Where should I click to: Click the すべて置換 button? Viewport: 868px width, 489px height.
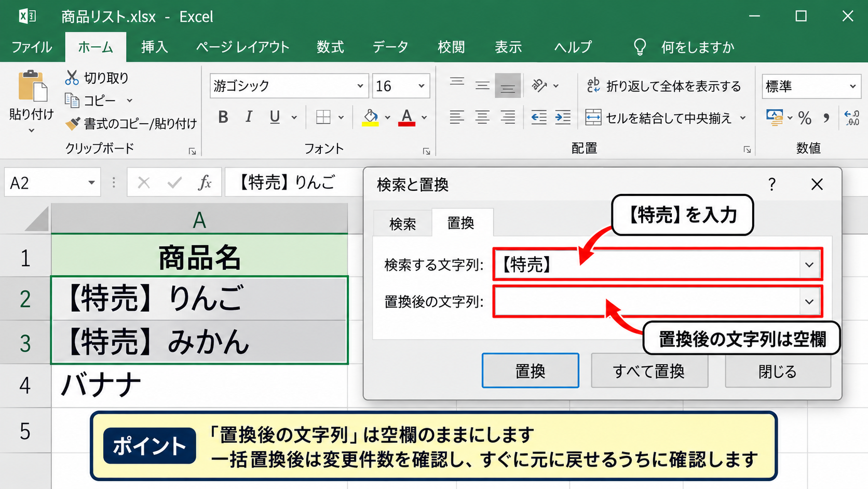click(649, 371)
